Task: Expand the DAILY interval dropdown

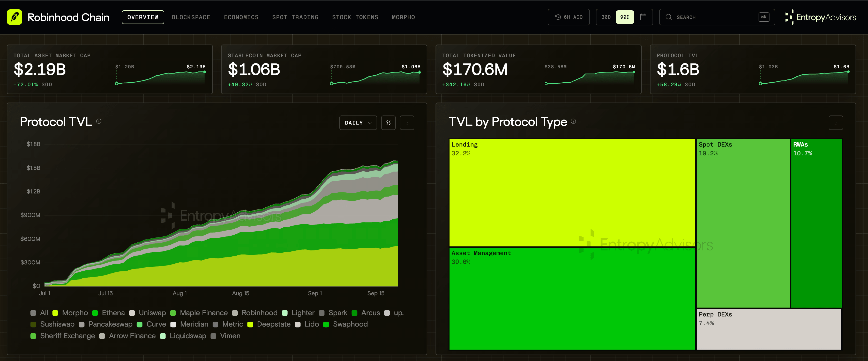Action: point(358,123)
